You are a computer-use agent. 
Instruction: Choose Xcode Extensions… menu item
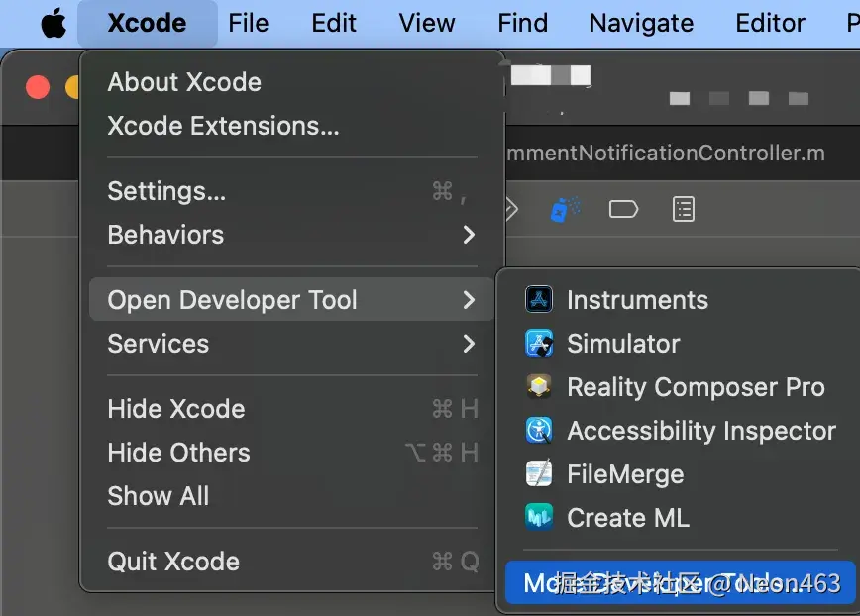[x=291, y=126]
